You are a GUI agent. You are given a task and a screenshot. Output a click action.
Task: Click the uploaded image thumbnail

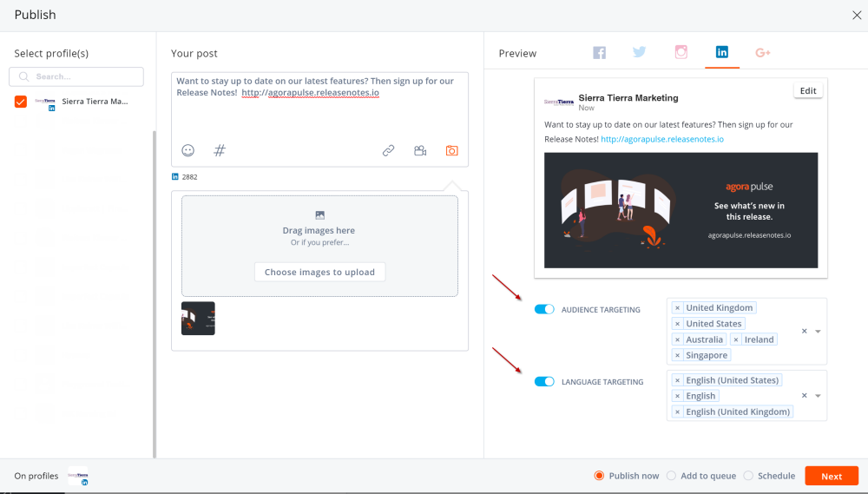click(x=198, y=319)
